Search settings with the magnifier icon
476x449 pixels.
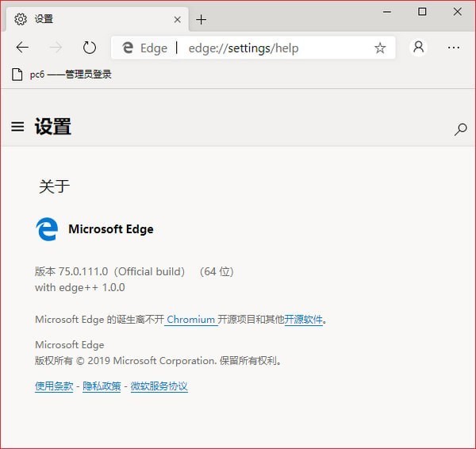(x=460, y=129)
